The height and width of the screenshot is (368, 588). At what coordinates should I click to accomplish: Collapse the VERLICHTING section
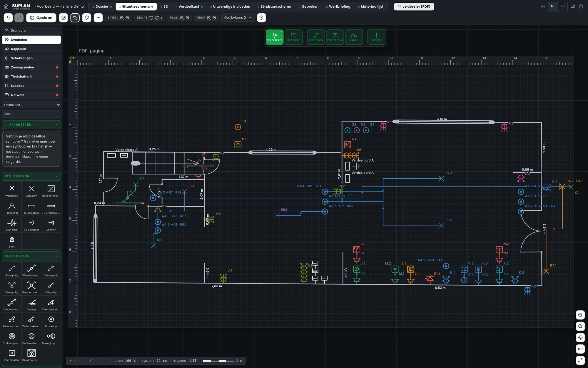[31, 176]
